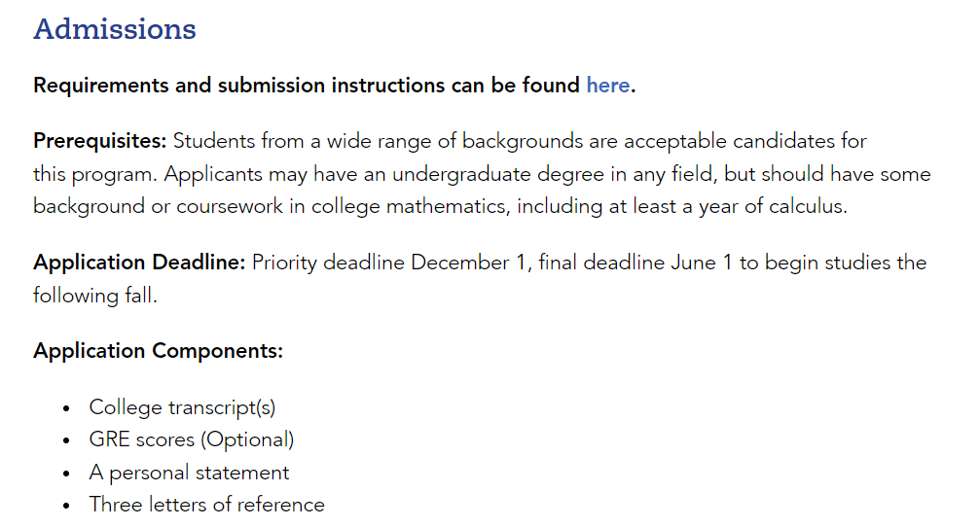Click the 'GRE scores (Optional)' list item
Image resolution: width=980 pixels, height=527 pixels.
(x=192, y=439)
